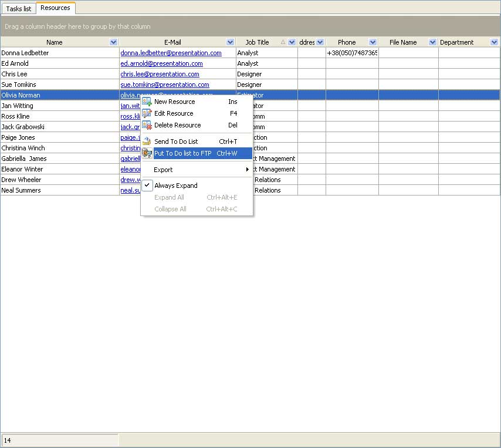
Task: Toggle the Always Expand checkmark
Action: click(x=147, y=186)
